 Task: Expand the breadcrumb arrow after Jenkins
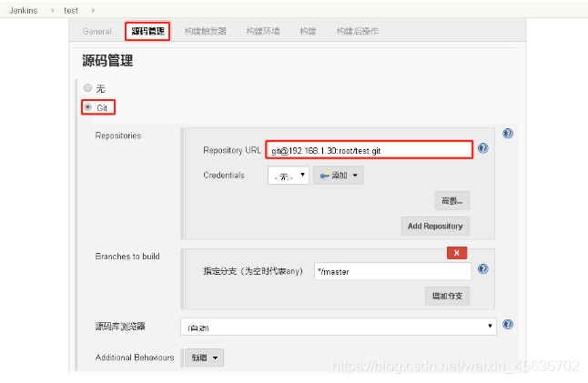[x=53, y=11]
